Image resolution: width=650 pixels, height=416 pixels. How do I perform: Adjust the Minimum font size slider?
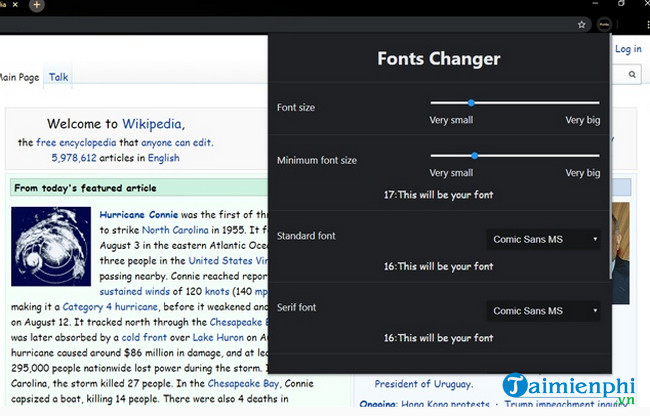515,156
